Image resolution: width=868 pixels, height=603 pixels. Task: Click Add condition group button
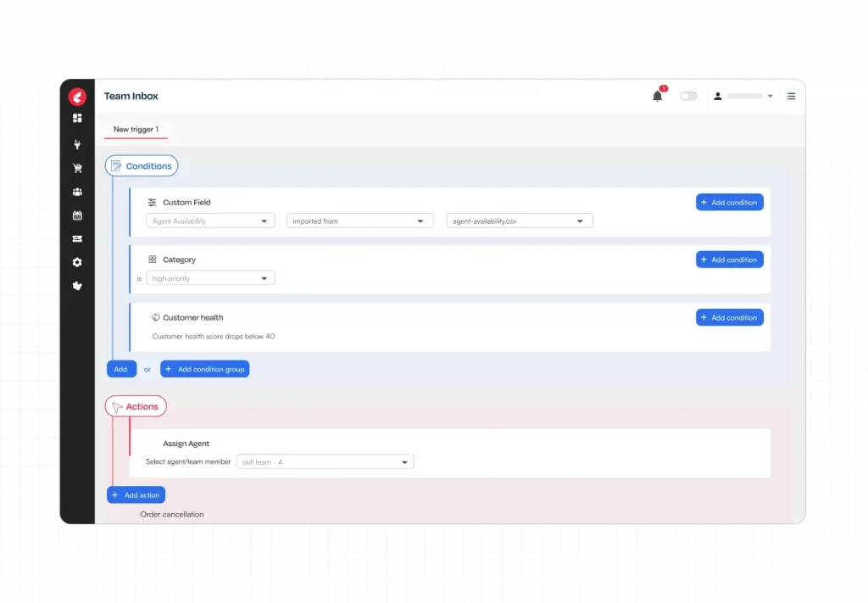[205, 369]
